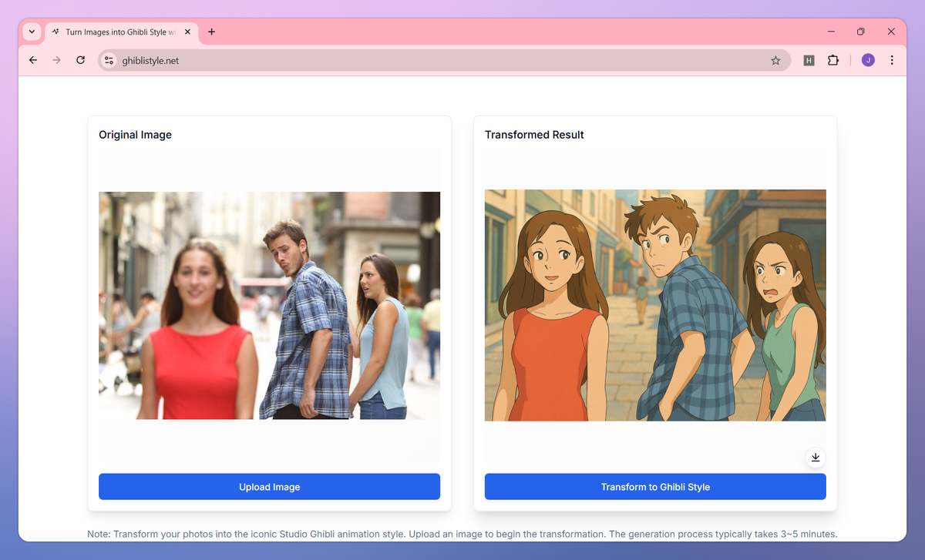Image resolution: width=925 pixels, height=560 pixels.
Task: Click the note text about generation time
Action: [x=462, y=534]
